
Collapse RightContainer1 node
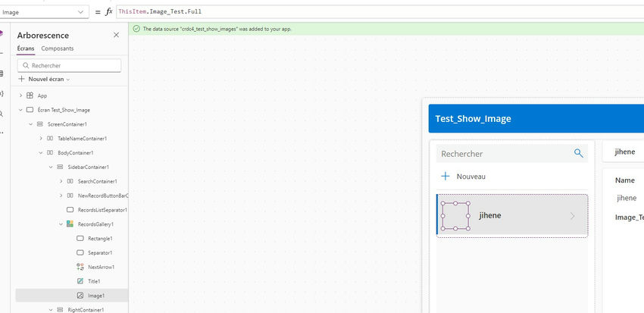coord(51,310)
